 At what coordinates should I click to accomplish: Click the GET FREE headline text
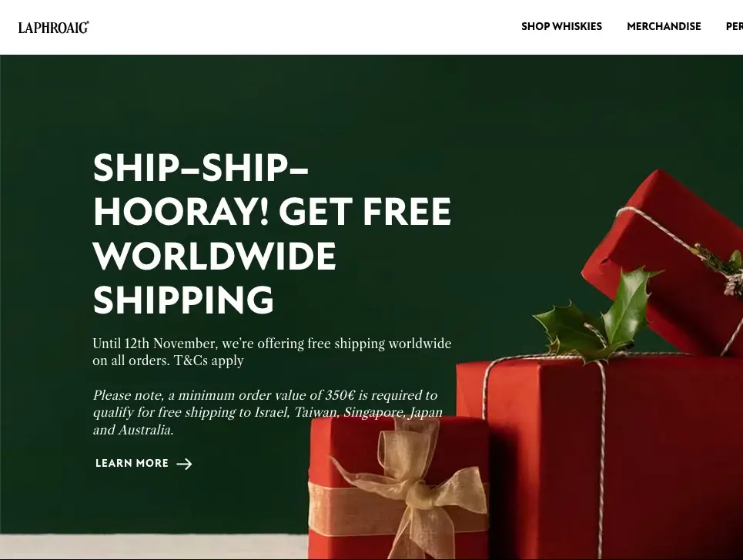click(365, 212)
